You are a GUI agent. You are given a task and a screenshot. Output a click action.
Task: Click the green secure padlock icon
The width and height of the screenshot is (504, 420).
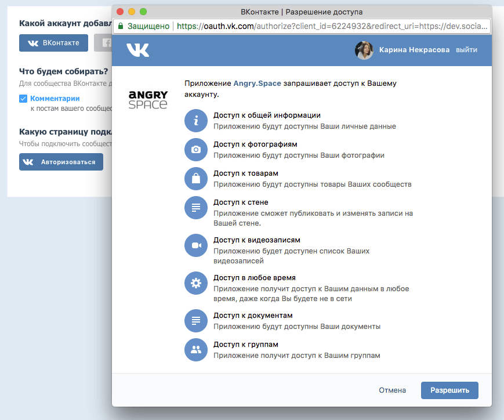tap(121, 26)
